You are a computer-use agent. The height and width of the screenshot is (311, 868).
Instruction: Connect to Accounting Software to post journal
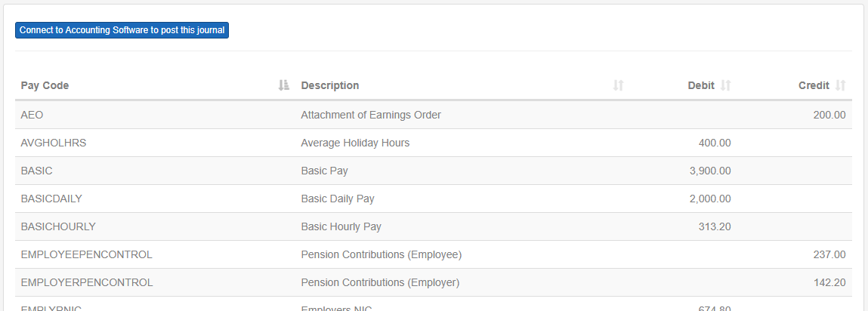[122, 30]
